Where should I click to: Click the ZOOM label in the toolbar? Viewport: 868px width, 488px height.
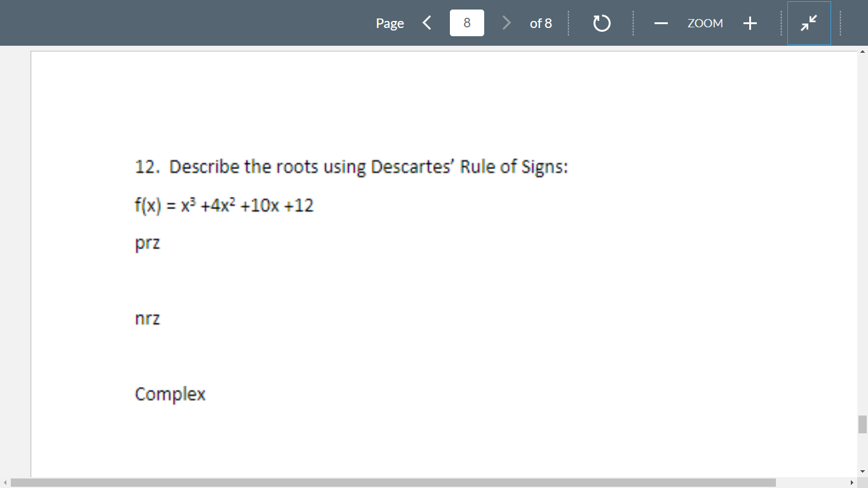(x=705, y=23)
